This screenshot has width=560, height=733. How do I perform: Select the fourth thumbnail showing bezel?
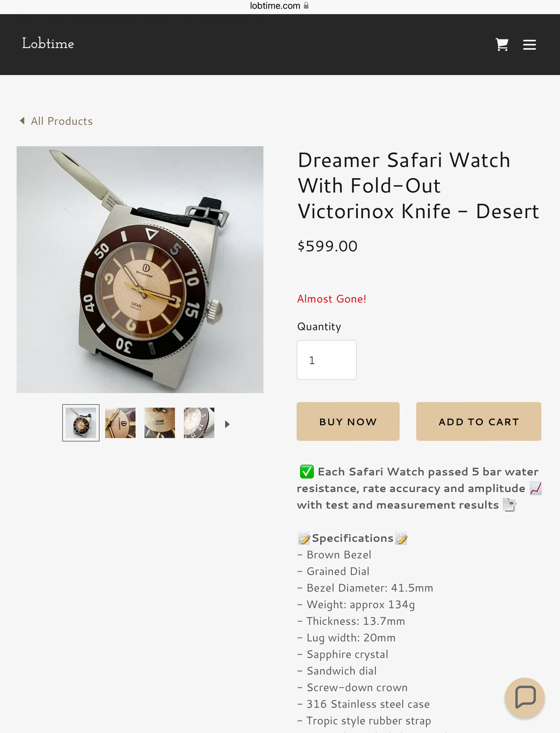pos(199,423)
